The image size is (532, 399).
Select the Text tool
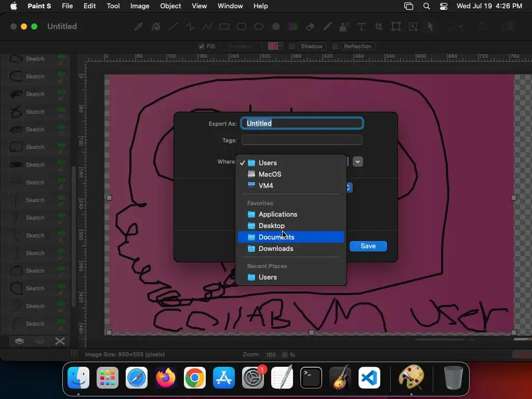tap(362, 26)
